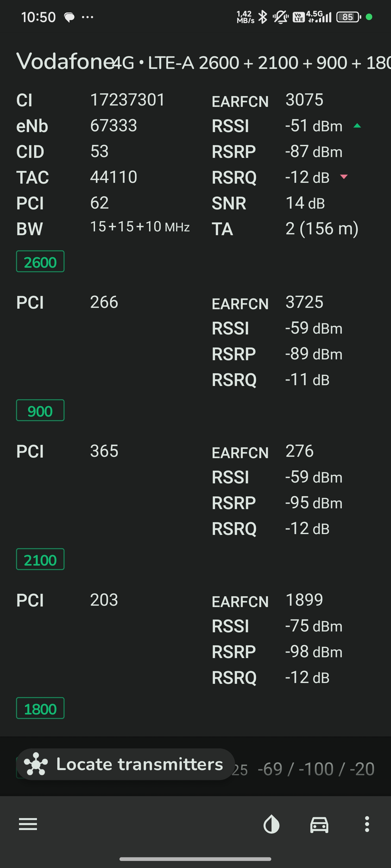Select the 2100 band tag
The height and width of the screenshot is (868, 391).
(40, 559)
